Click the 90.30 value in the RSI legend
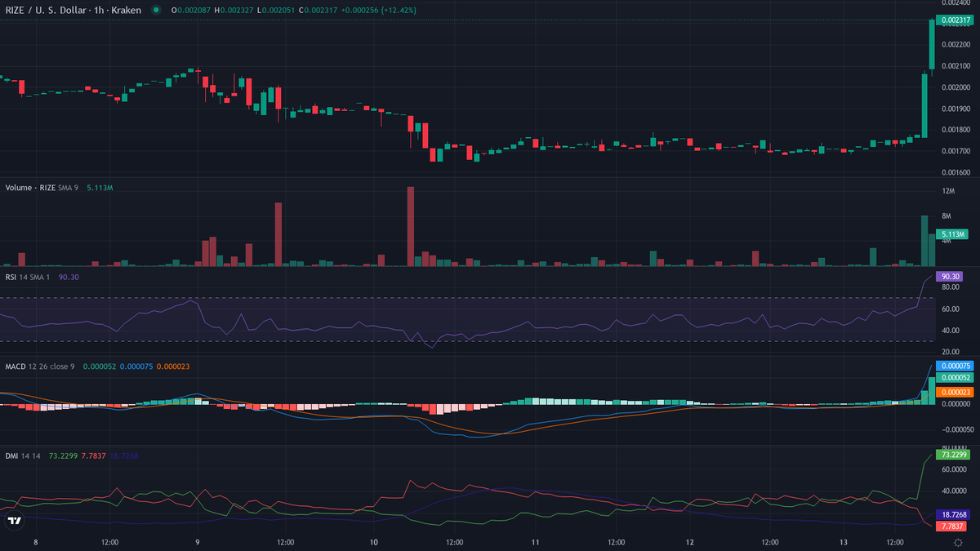This screenshot has width=980, height=551. [x=69, y=277]
